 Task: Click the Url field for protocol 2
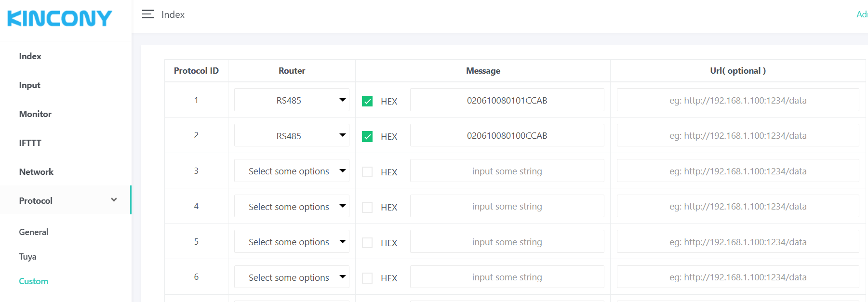point(737,136)
